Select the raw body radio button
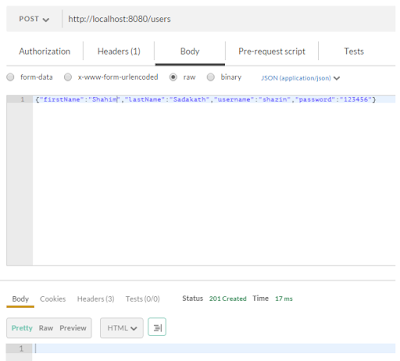400x361 pixels. 173,77
